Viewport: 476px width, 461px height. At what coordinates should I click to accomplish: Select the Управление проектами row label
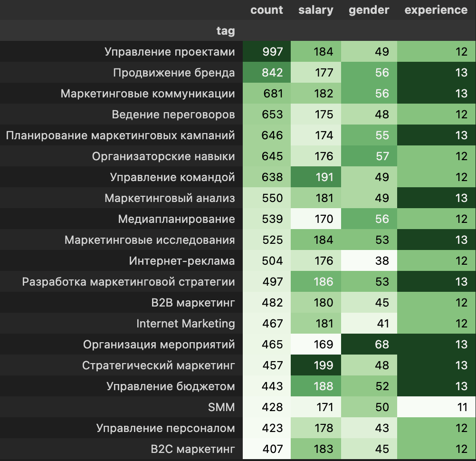(x=170, y=52)
